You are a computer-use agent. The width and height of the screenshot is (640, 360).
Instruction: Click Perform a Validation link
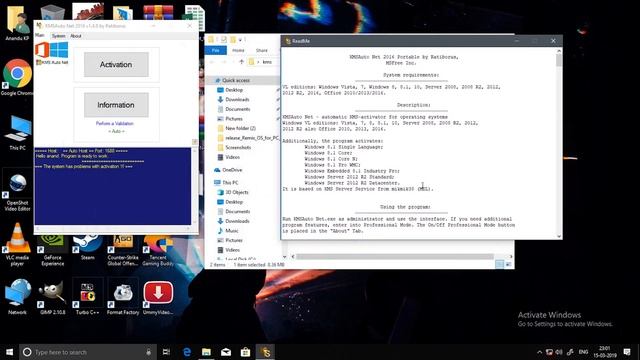[x=115, y=123]
